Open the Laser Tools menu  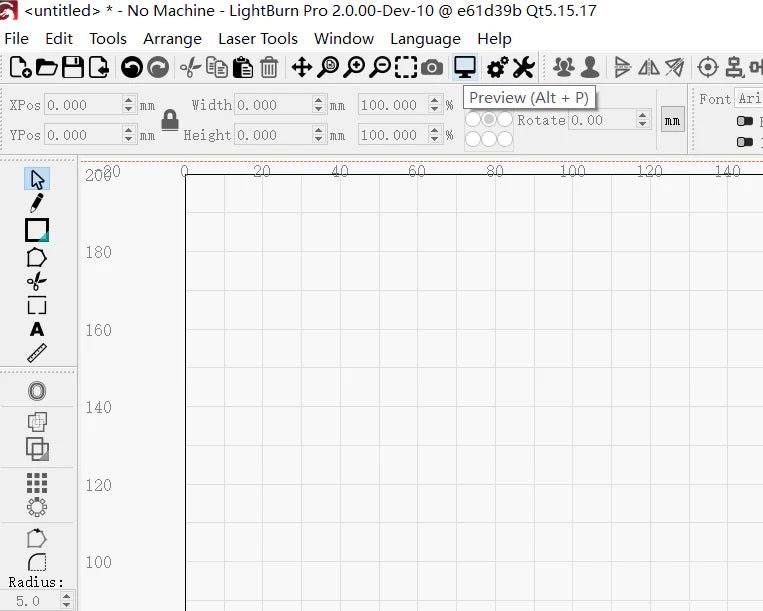click(x=258, y=38)
